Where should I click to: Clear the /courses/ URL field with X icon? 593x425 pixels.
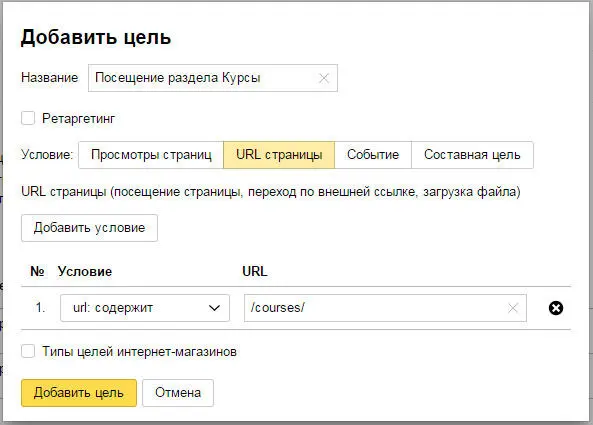[512, 308]
